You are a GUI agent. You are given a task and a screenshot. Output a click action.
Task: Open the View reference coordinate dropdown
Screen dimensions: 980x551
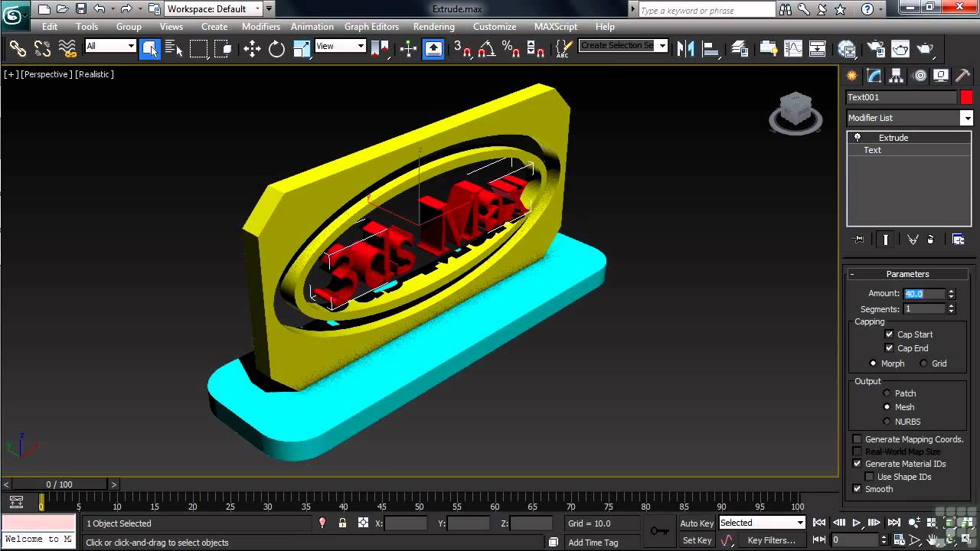tap(340, 46)
